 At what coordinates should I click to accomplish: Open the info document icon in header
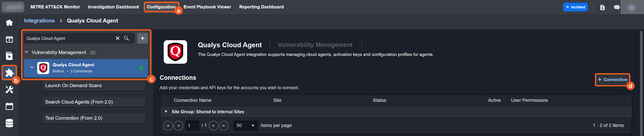[x=602, y=7]
